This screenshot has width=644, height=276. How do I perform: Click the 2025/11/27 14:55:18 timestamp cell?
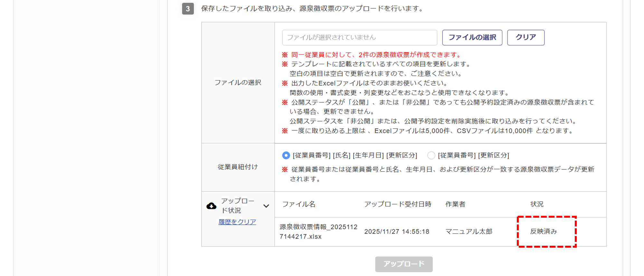[x=397, y=232]
